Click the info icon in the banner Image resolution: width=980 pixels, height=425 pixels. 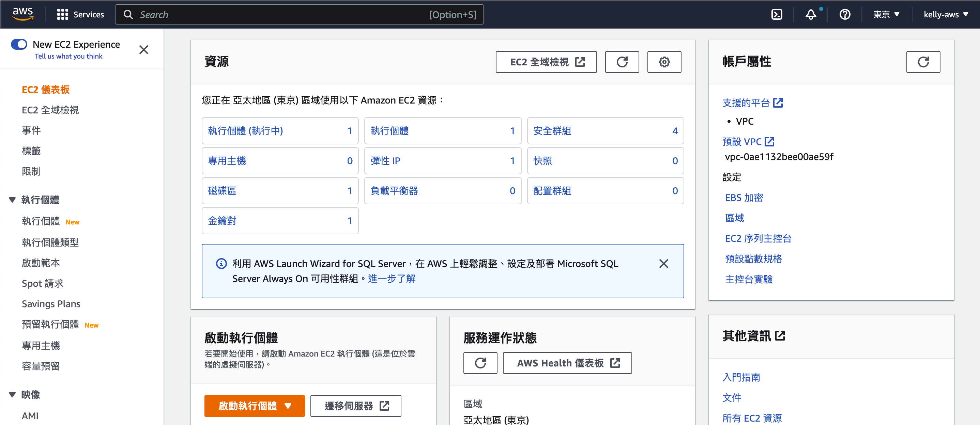(221, 264)
